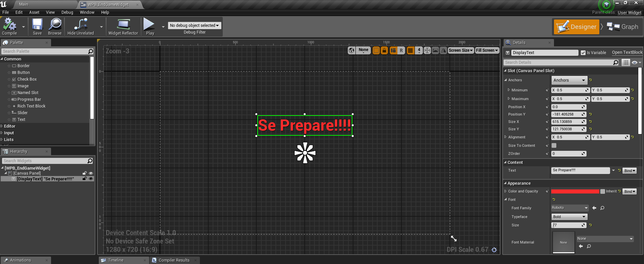Save the widget blueprint
The image size is (644, 264).
click(37, 27)
